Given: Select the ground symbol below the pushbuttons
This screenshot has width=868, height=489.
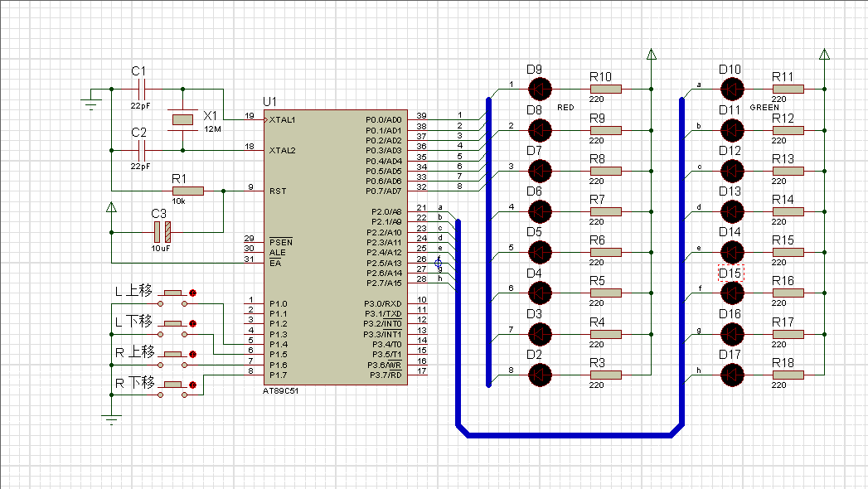Looking at the screenshot, I should [x=111, y=419].
